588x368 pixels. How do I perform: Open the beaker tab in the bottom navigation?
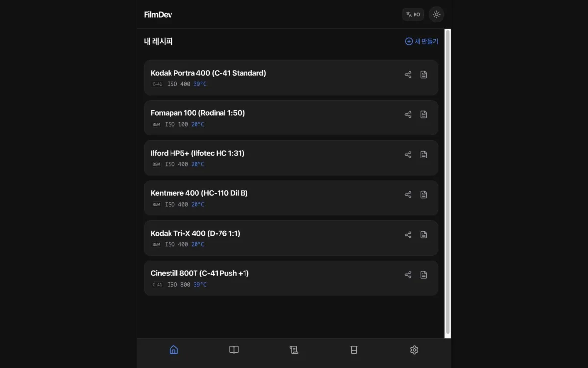(354, 350)
